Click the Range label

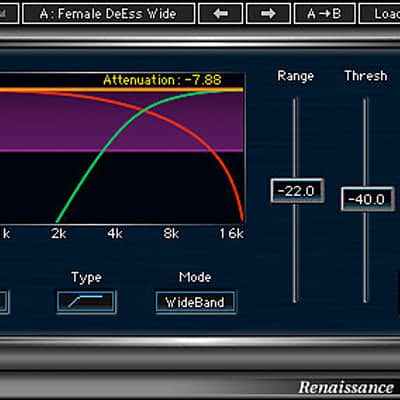pyautogui.click(x=296, y=76)
